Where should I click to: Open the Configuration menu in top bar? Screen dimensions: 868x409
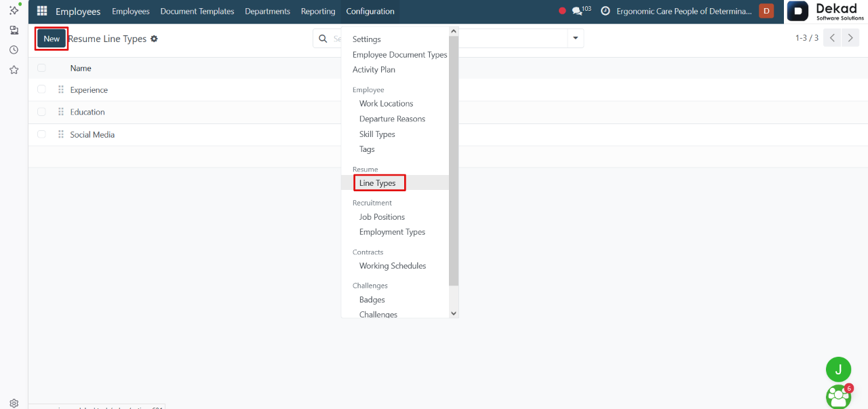(x=370, y=11)
